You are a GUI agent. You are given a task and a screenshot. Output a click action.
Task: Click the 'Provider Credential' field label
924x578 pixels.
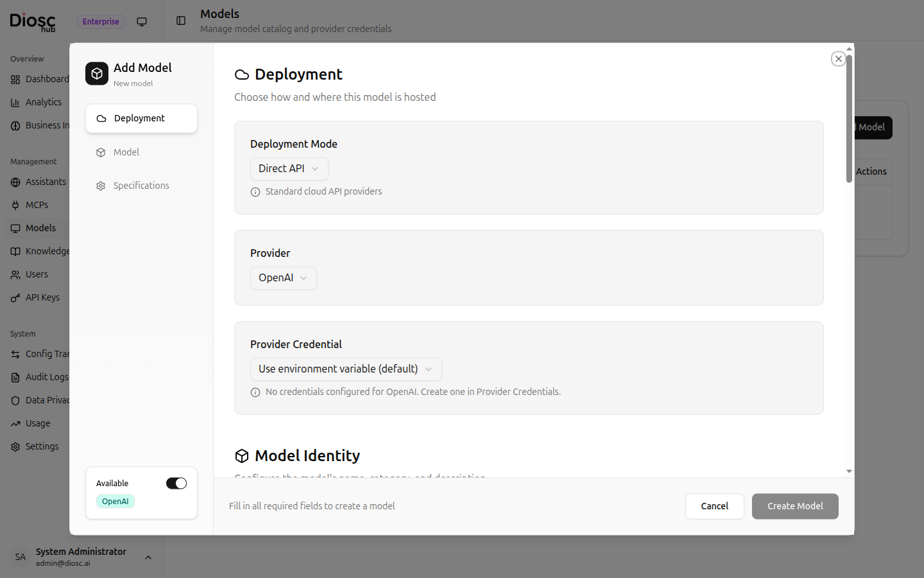coord(296,345)
